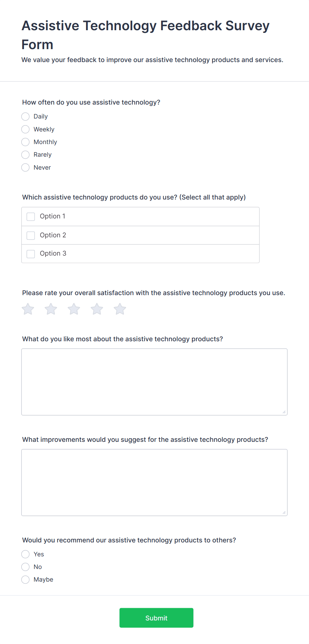The image size is (309, 644).
Task: Select Maybe for recommending products
Action: coord(26,580)
